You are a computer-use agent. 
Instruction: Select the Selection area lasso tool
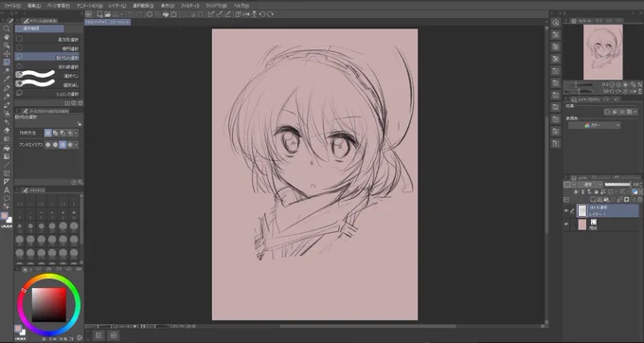7,63
